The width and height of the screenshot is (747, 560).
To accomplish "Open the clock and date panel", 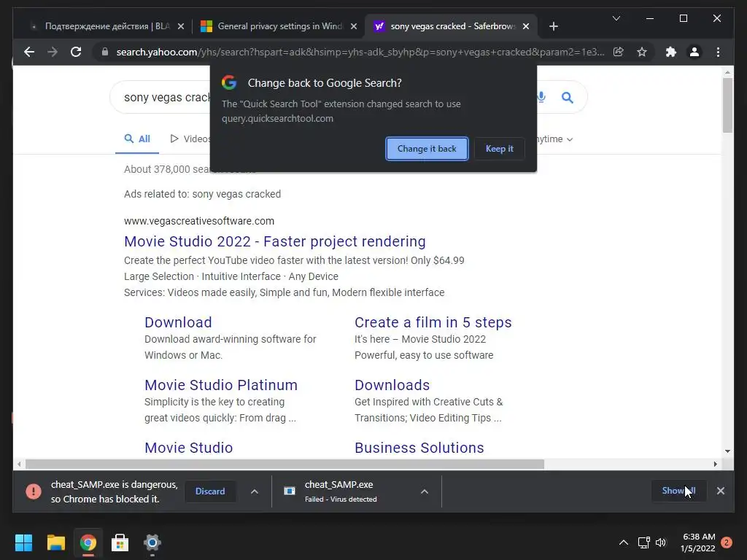I will [x=698, y=542].
